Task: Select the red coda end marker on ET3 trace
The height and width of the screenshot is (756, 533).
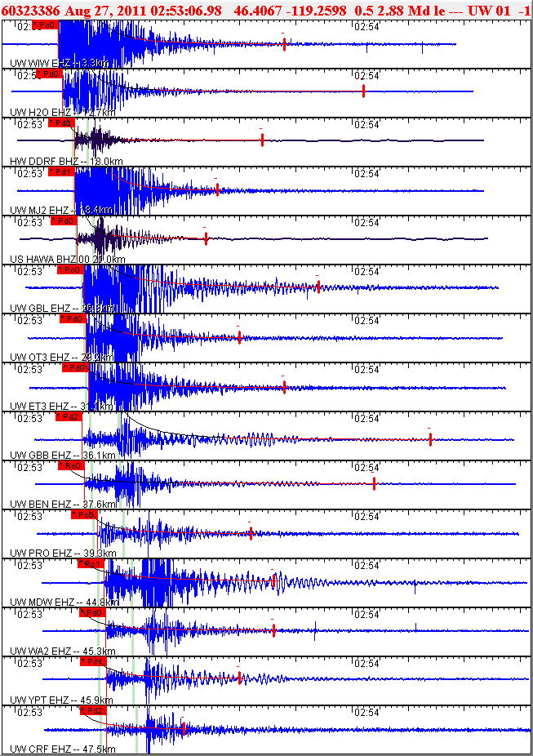Action: point(284,387)
